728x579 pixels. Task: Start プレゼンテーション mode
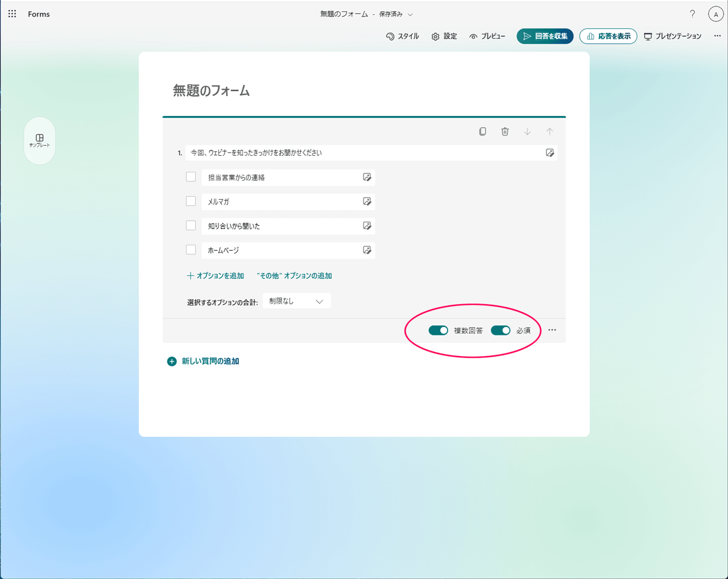[x=673, y=36]
